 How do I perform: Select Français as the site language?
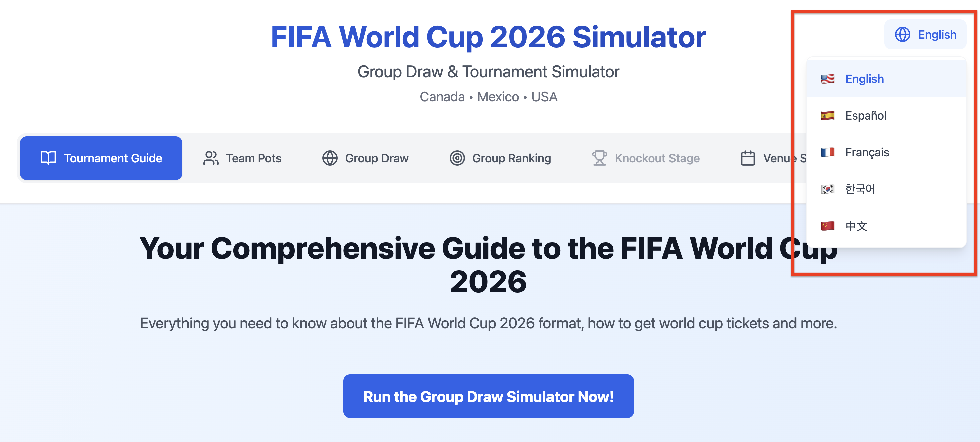[867, 152]
